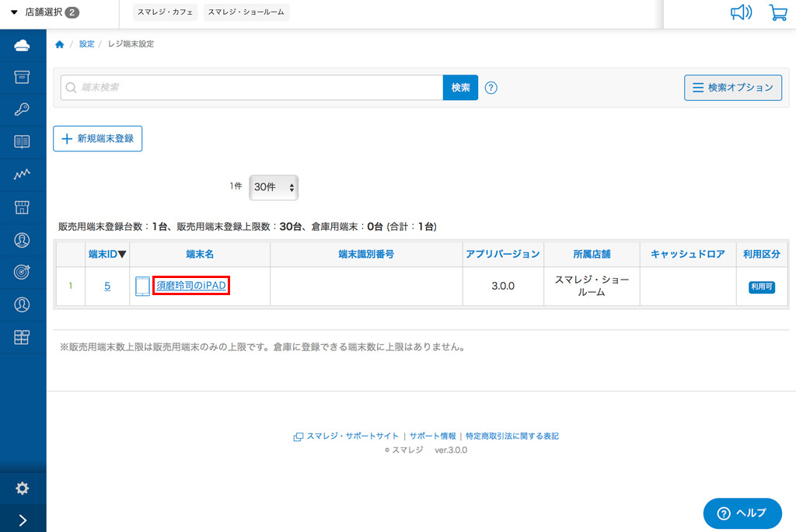This screenshot has width=796, height=532.
Task: Sort by the 端末ID column header
Action: 107,254
